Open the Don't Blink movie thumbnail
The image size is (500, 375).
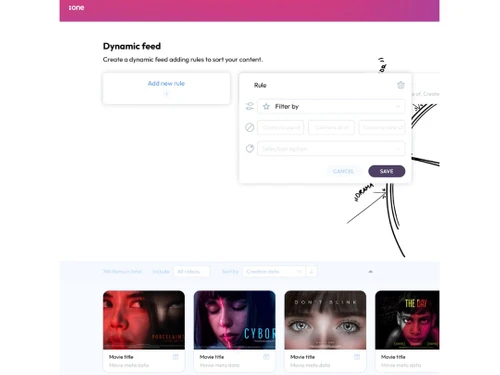(x=325, y=320)
